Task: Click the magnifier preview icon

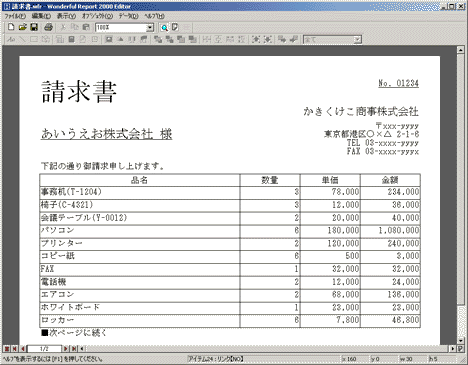Action: click(164, 28)
